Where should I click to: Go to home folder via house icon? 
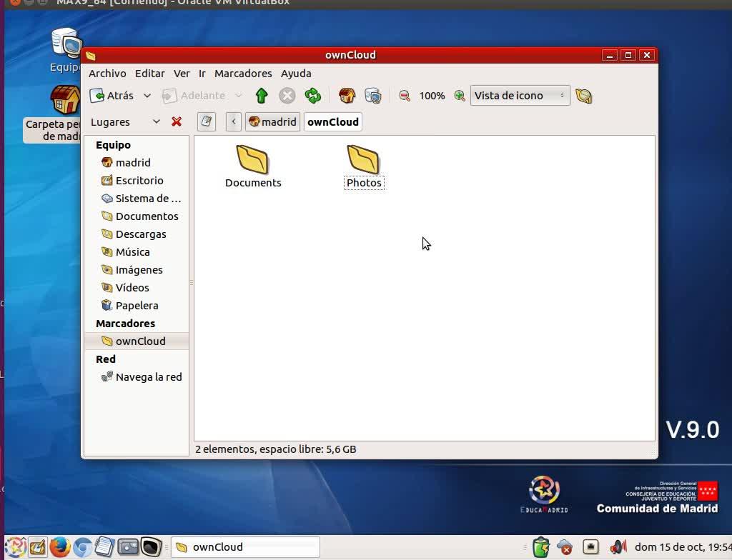click(347, 96)
